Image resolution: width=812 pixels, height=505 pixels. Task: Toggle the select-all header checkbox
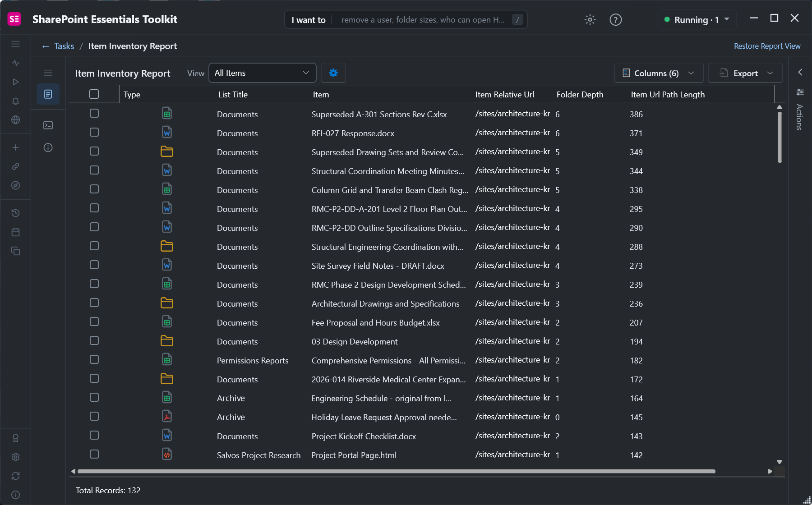(x=94, y=94)
